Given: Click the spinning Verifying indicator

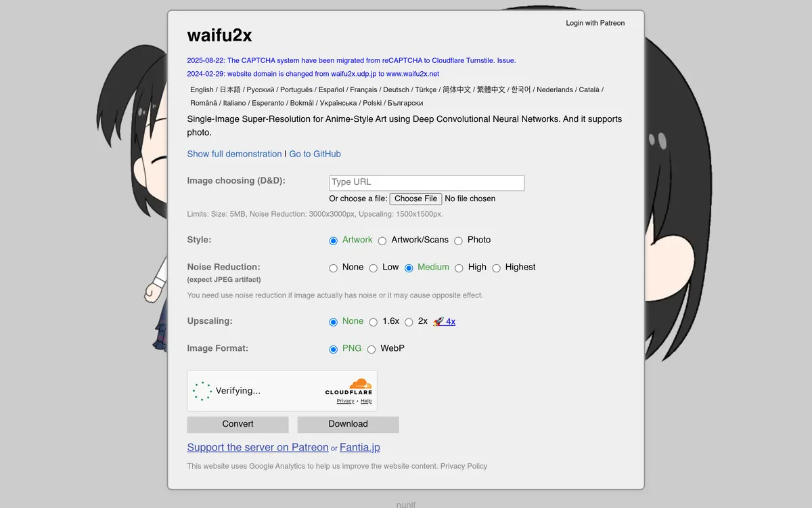Looking at the screenshot, I should coord(202,391).
